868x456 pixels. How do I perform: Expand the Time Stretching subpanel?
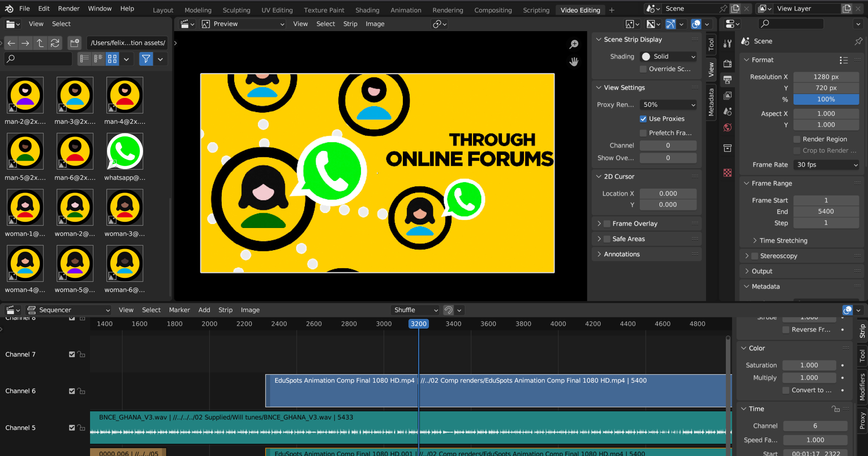pos(755,241)
